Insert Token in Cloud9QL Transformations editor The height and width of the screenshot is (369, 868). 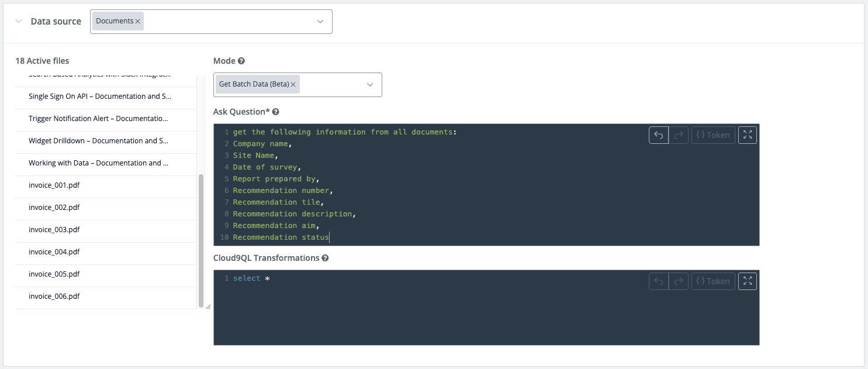coord(713,281)
